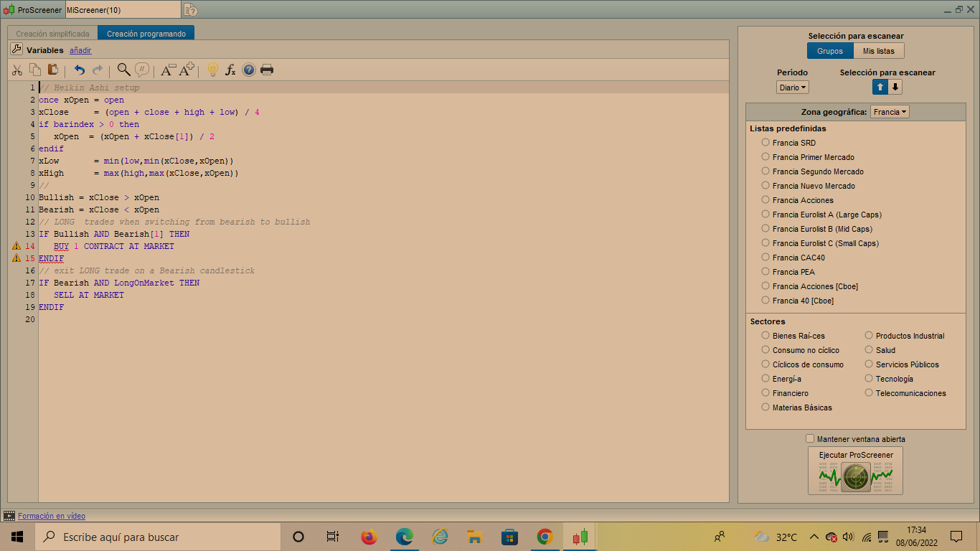Switch to Mis listas tab
Viewport: 980px width, 551px height.
tap(878, 51)
